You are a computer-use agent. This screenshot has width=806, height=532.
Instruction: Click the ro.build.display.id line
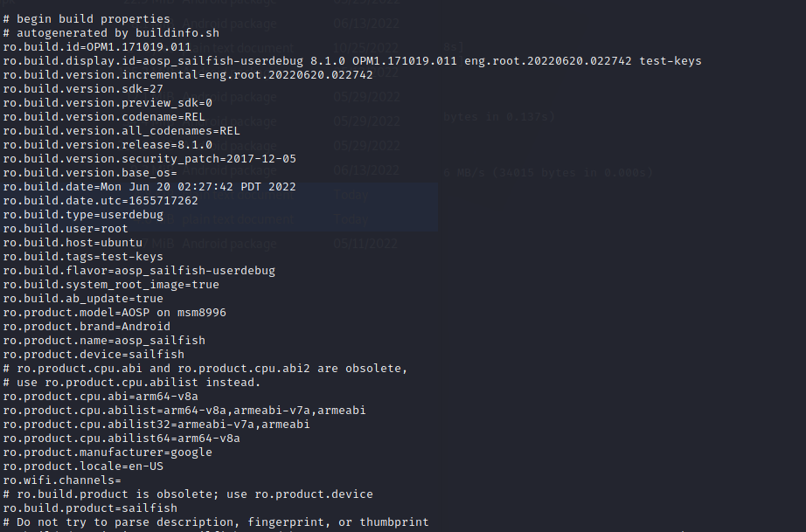point(351,60)
